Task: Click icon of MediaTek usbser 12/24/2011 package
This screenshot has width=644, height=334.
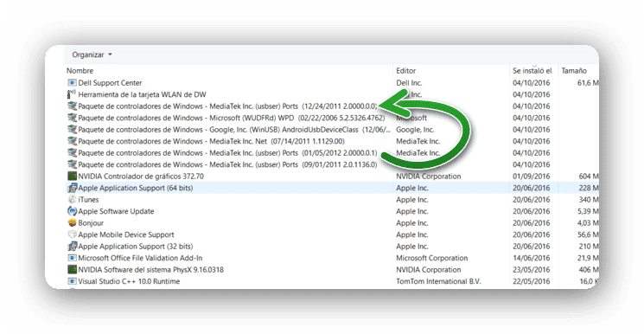Action: (72, 106)
